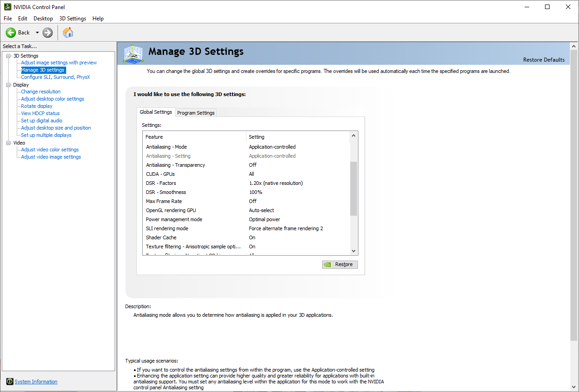Open the Home icon in toolbar

(x=68, y=33)
